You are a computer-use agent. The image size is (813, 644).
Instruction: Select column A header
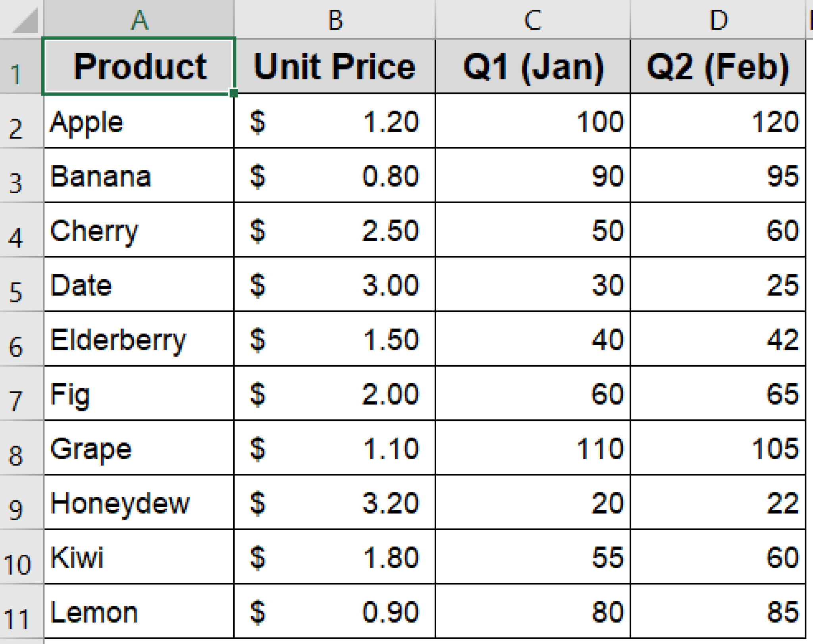click(139, 18)
